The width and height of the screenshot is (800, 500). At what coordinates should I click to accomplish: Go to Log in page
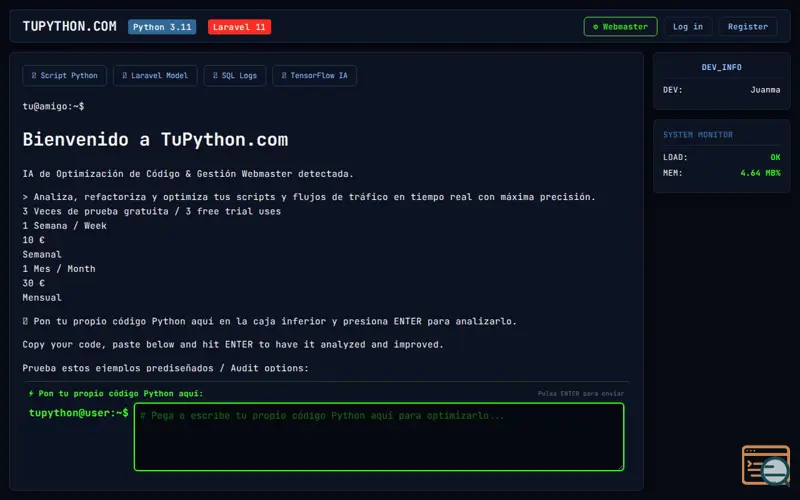pos(688,27)
